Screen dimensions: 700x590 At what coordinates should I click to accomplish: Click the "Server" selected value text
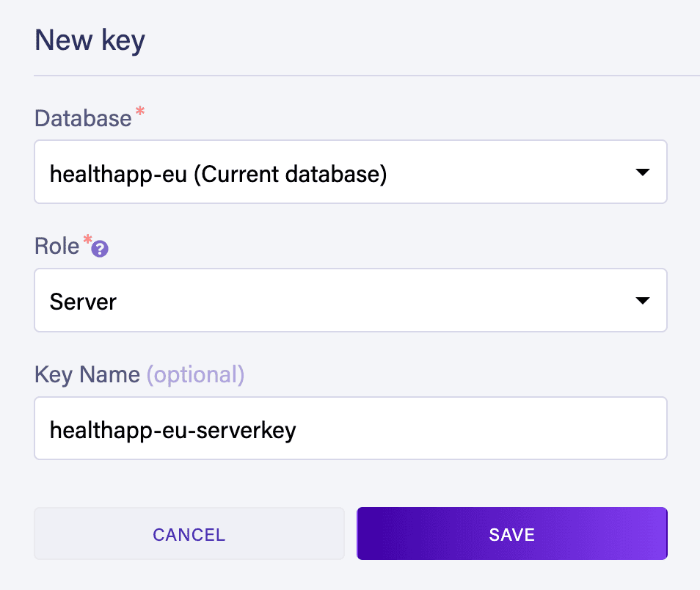coord(83,302)
